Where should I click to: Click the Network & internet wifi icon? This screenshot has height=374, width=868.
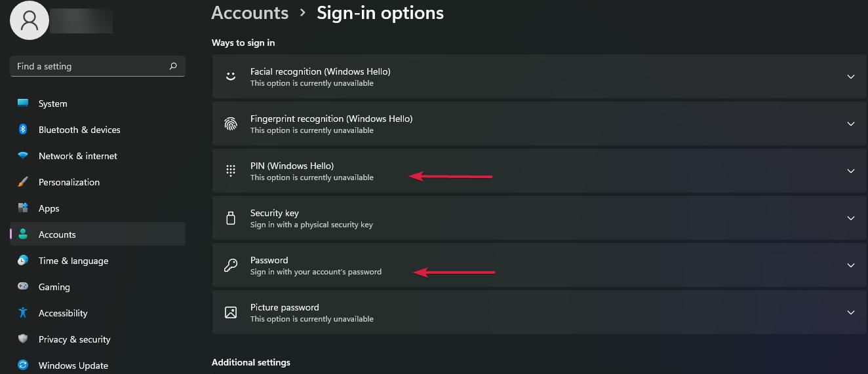(23, 156)
